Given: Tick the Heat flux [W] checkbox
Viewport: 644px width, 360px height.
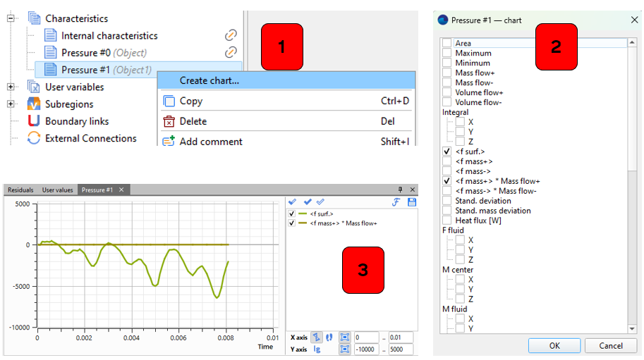Looking at the screenshot, I should (x=446, y=221).
